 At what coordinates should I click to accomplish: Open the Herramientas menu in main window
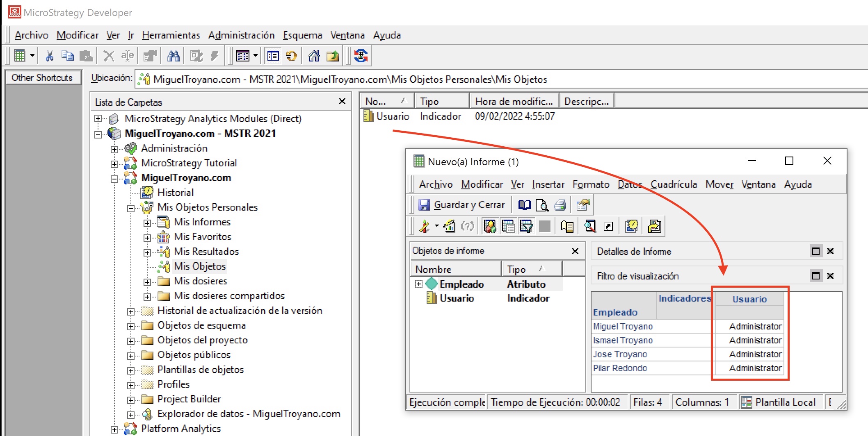171,35
